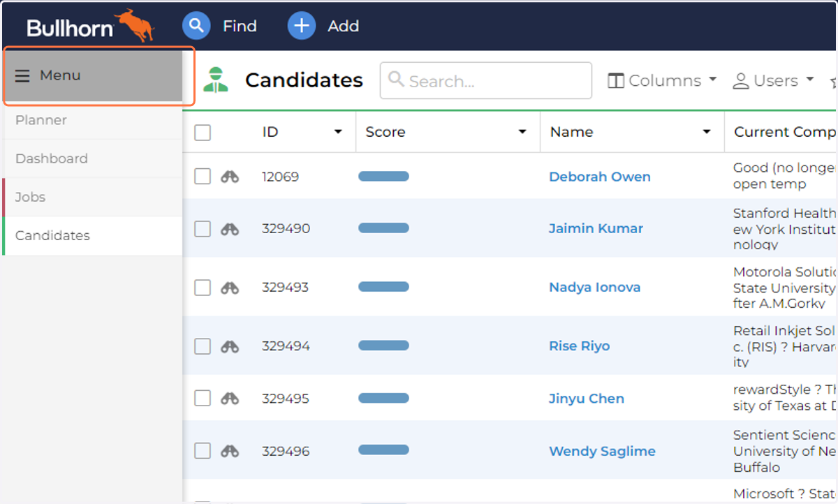Open Wendy Saglime's candidate record

602,451
